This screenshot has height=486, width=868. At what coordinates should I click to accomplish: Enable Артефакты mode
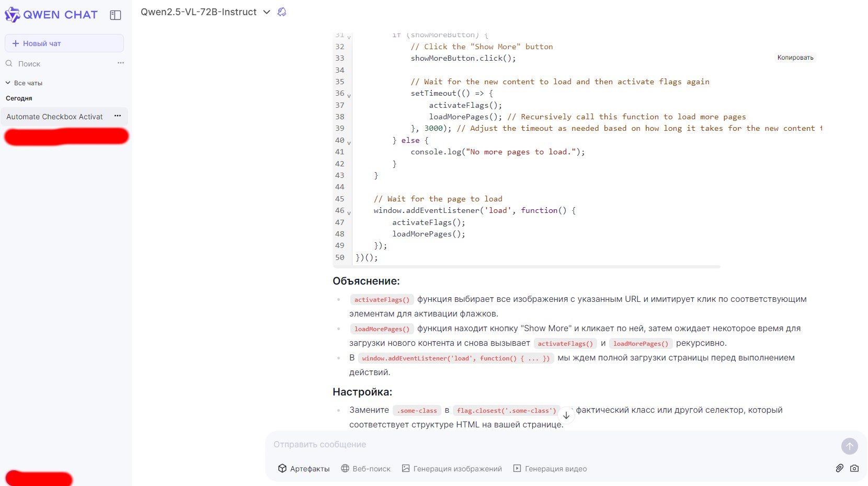304,469
